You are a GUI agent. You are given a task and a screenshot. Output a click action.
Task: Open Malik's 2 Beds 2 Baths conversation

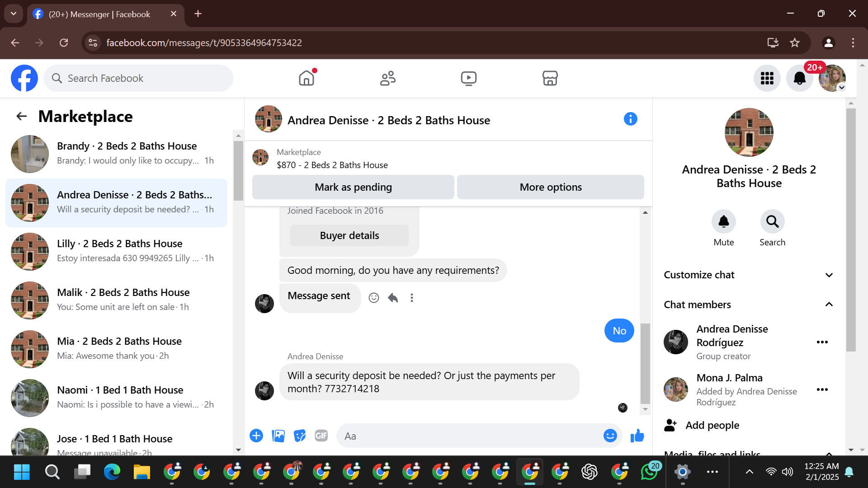coord(117,300)
